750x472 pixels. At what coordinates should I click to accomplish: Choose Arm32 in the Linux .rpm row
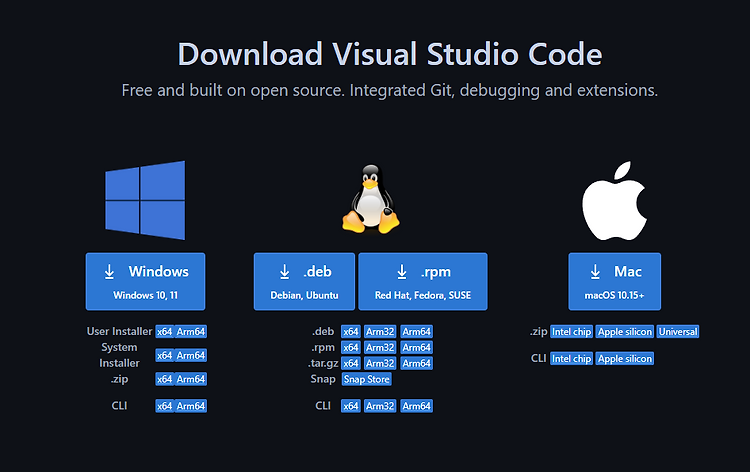coord(380,348)
